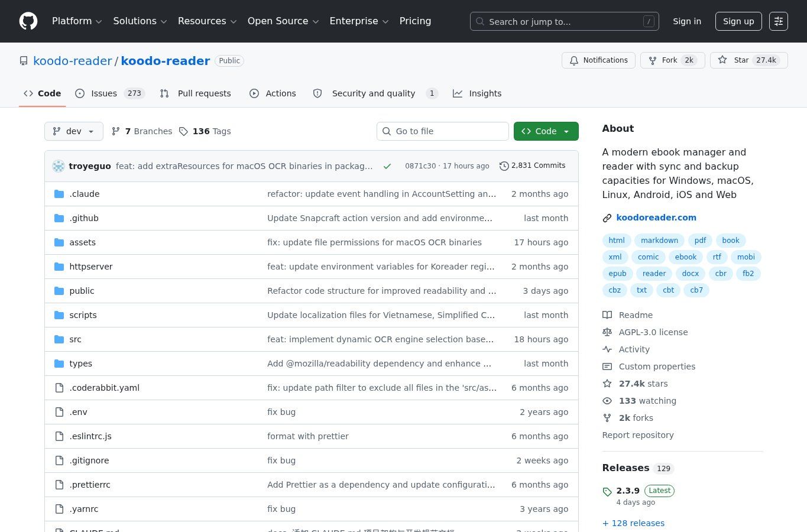Click the httpserver folder icon
807x532 pixels.
(x=59, y=267)
